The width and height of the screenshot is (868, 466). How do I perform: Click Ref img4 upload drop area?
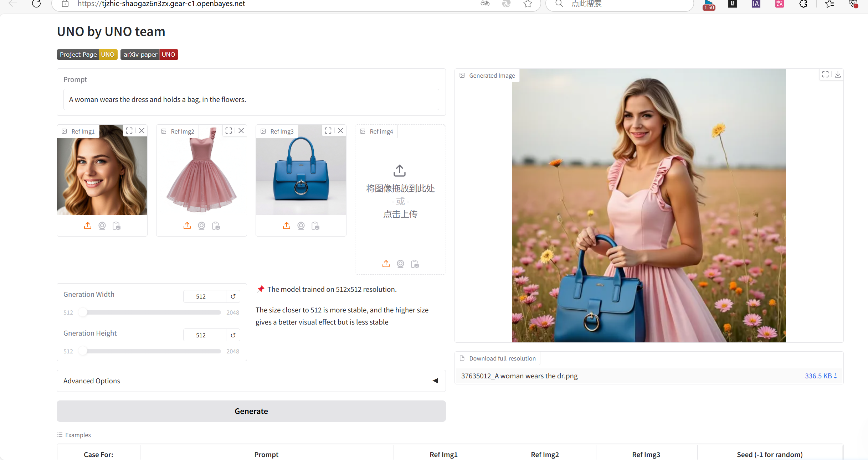(x=400, y=192)
